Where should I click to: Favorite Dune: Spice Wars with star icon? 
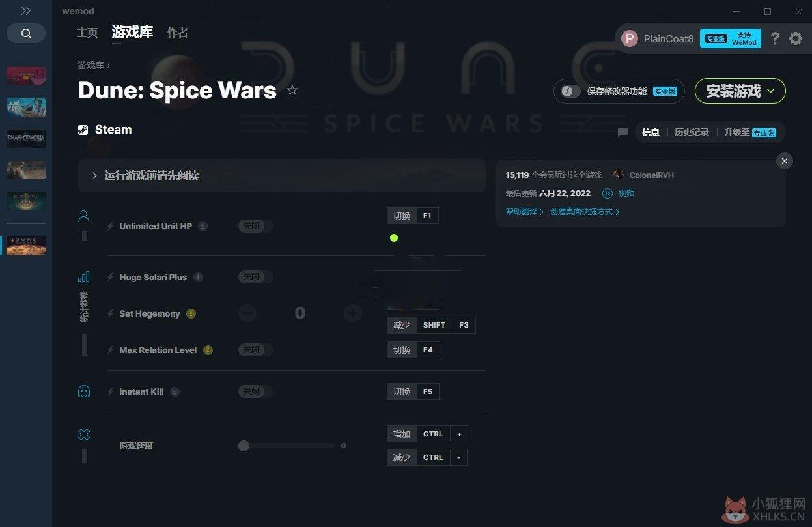click(x=292, y=90)
